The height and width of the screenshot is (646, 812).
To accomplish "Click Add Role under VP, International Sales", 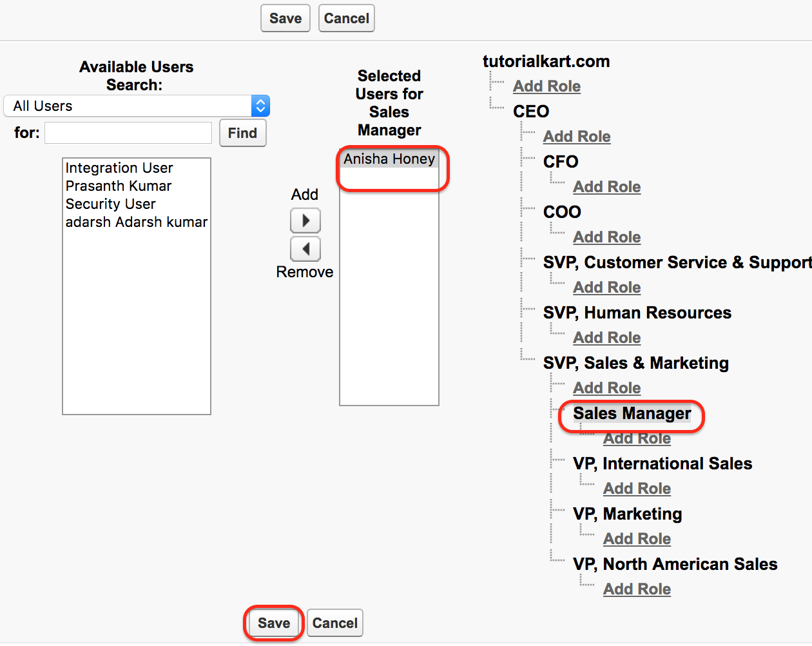I will (x=637, y=488).
